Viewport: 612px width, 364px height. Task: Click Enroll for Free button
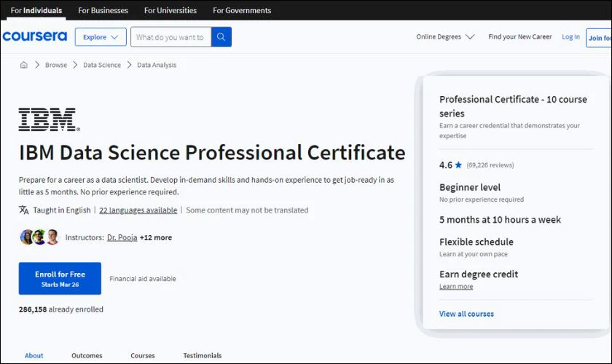(60, 279)
